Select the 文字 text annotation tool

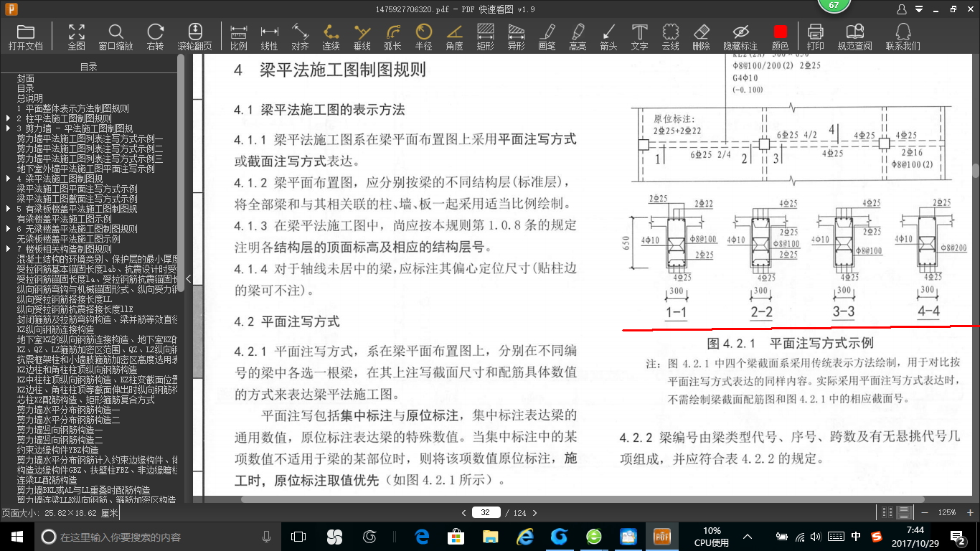tap(639, 37)
